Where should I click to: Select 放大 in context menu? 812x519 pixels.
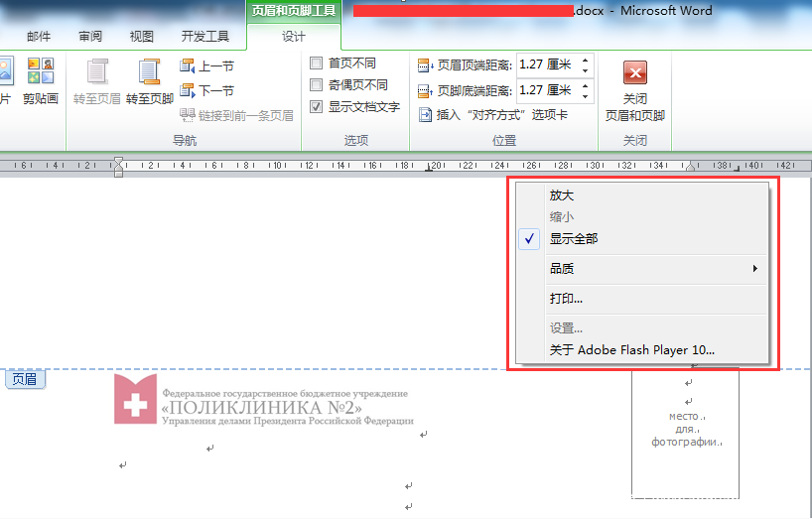click(x=562, y=195)
